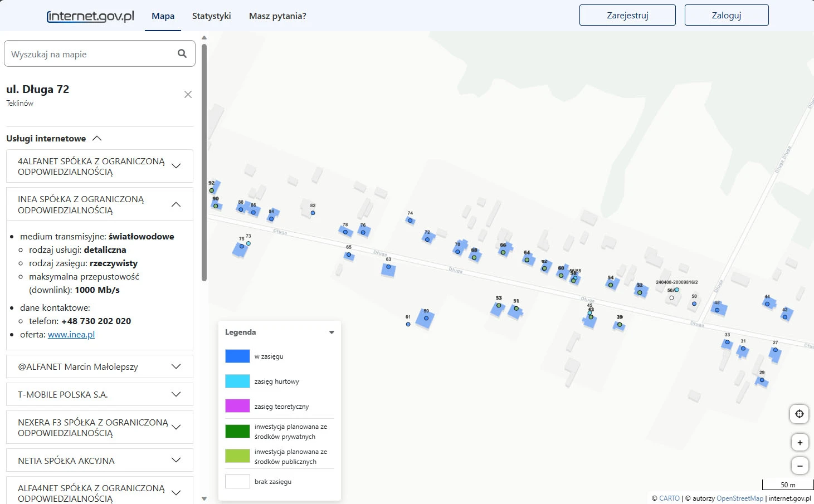Select building marker 84 on the map
This screenshot has height=504, width=814.
coord(271,219)
